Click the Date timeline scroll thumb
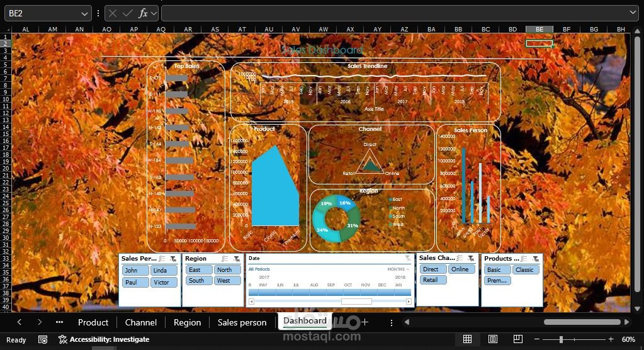Viewport: 644px width, 350px height. tap(356, 302)
